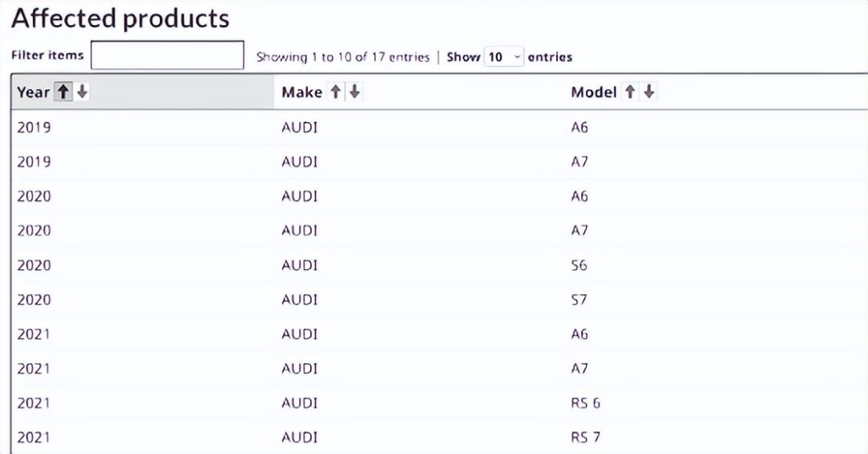Image resolution: width=868 pixels, height=454 pixels.
Task: Select the 2019 AUDI A7 row
Action: (440, 162)
